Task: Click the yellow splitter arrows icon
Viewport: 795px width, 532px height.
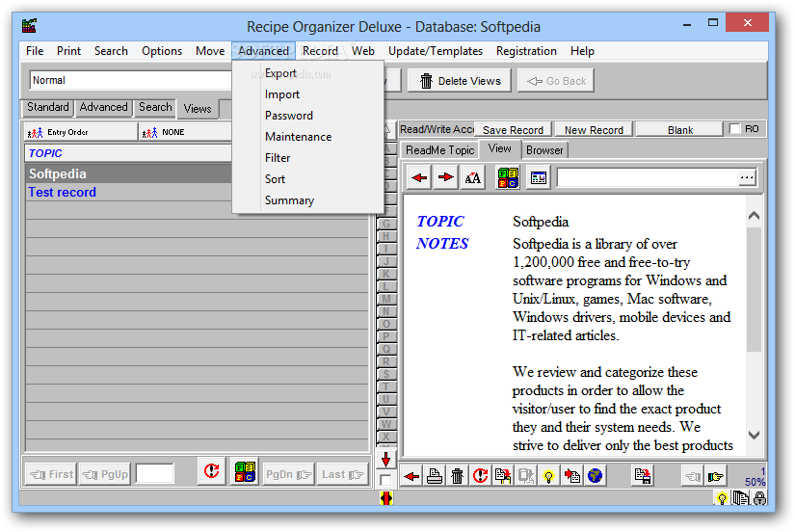Action: [385, 498]
